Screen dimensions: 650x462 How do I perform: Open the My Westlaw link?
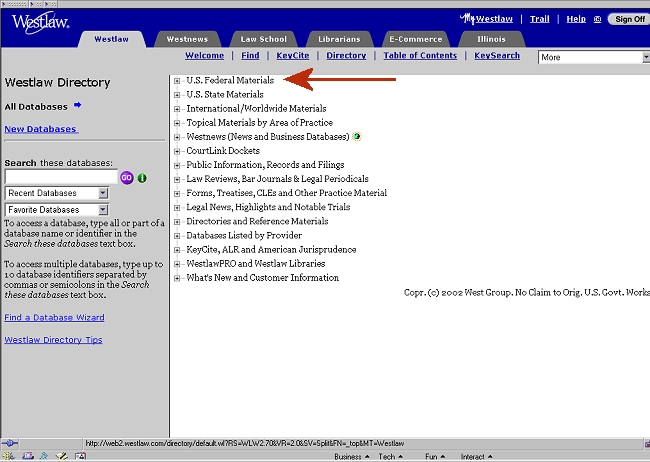(486, 19)
